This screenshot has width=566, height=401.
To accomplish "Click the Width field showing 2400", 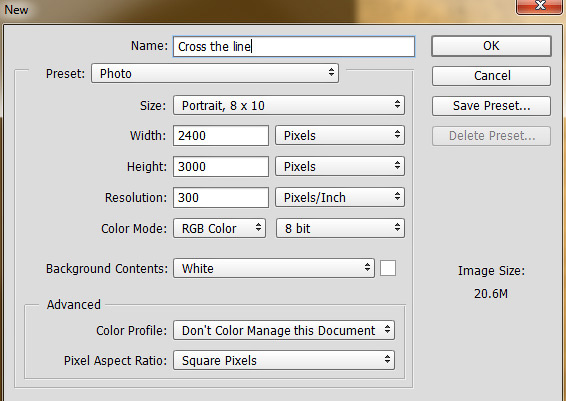I will click(221, 136).
